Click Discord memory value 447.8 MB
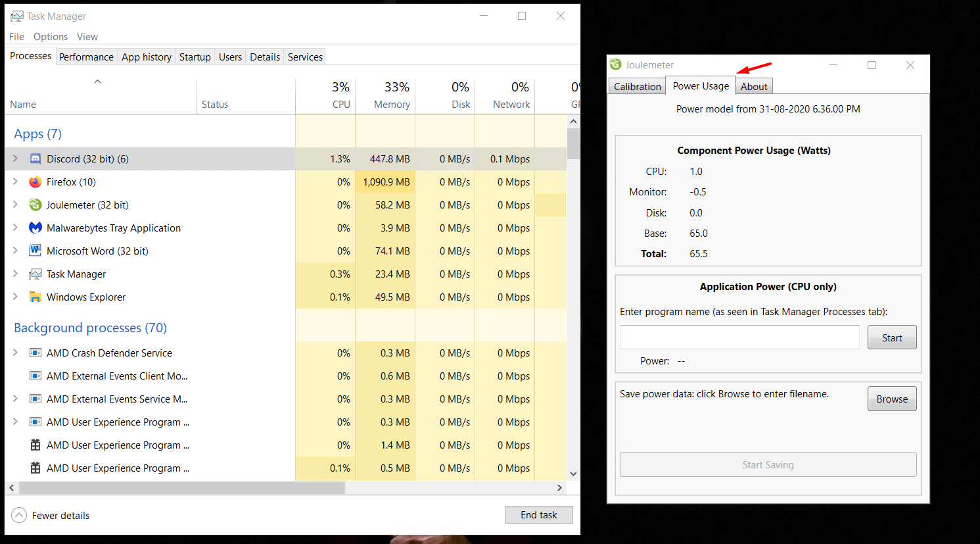The height and width of the screenshot is (544, 980). coord(390,159)
